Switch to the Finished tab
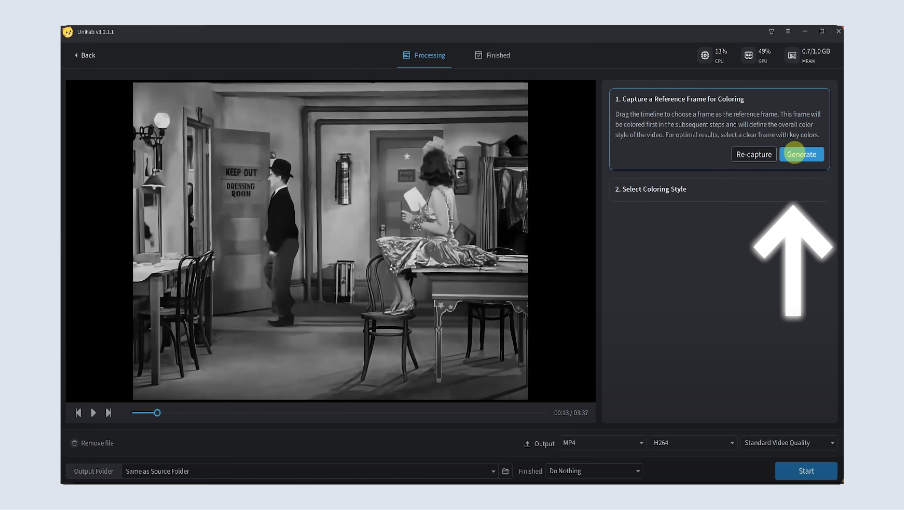 492,55
